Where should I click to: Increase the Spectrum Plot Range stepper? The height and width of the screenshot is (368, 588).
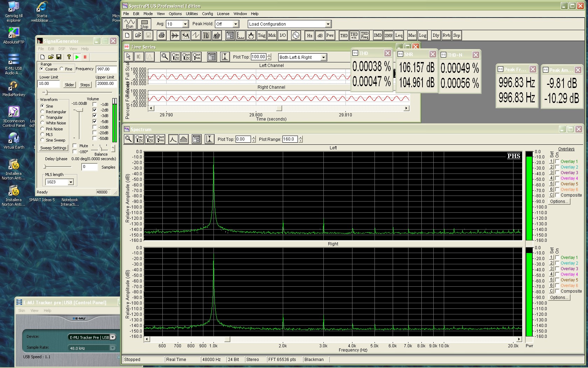[x=300, y=137]
